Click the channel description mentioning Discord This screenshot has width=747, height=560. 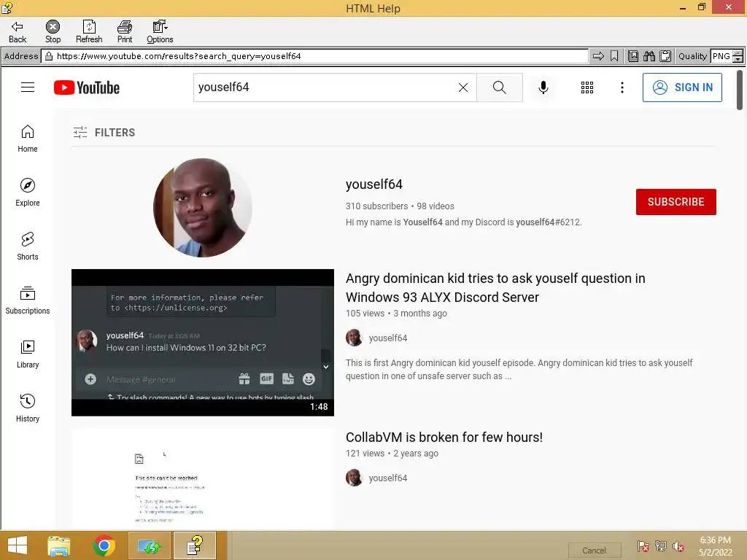(463, 222)
